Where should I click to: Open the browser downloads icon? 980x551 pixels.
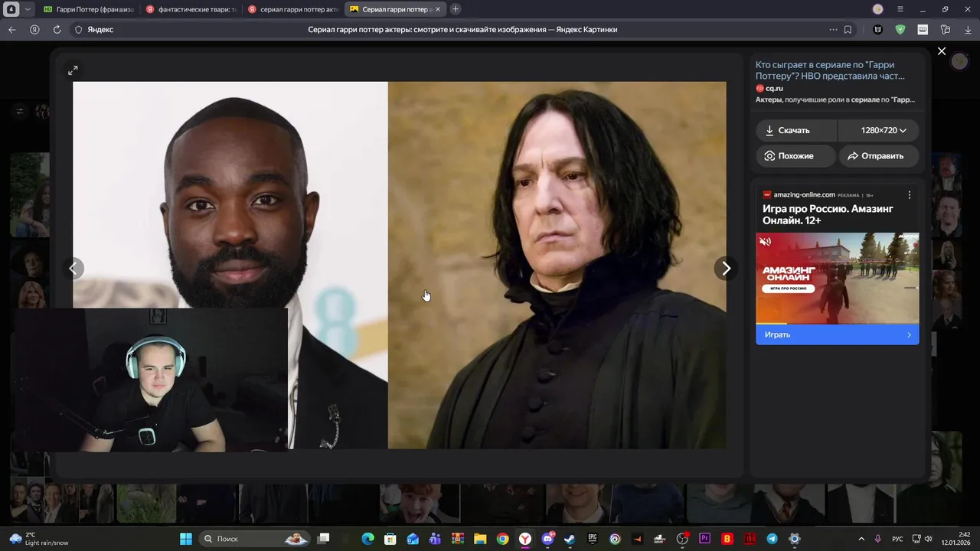[967, 30]
